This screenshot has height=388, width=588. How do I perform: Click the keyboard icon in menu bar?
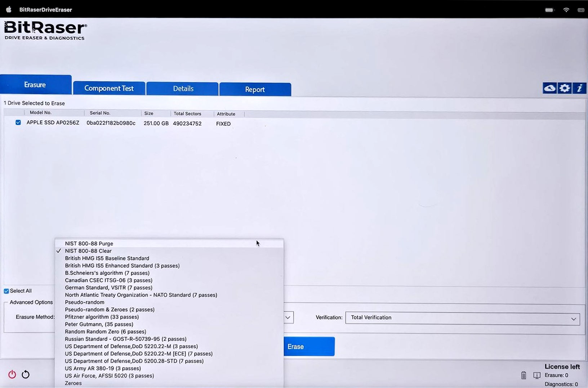[x=581, y=10]
